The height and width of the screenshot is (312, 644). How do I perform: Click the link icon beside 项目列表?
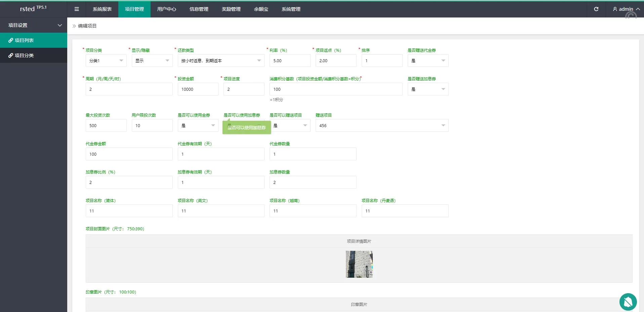pos(11,40)
